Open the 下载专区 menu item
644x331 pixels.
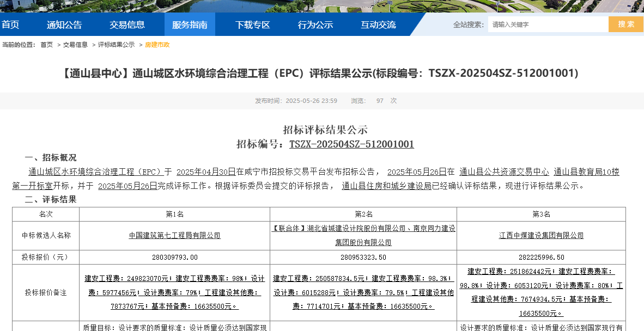point(253,24)
